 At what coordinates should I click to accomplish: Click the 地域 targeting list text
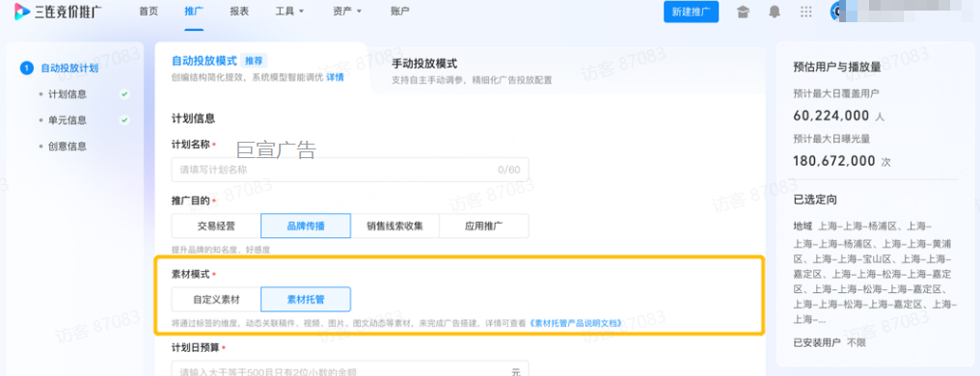[875, 273]
